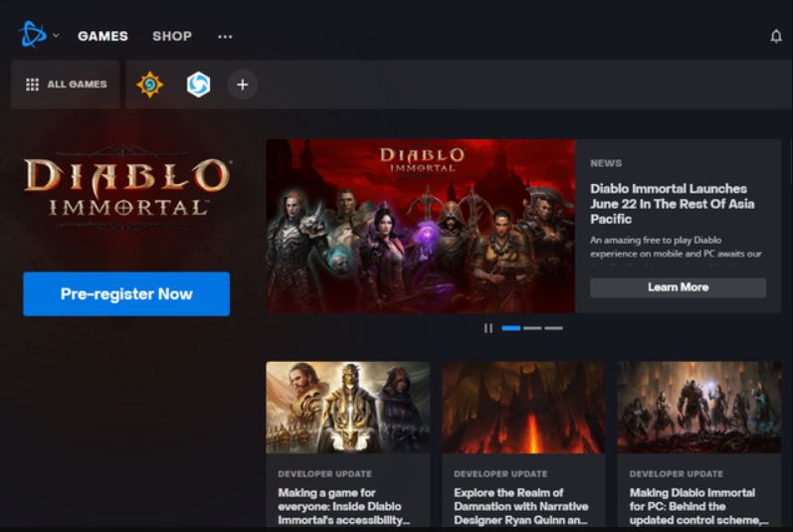Add a game with the plus button
Image resolution: width=793 pixels, height=532 pixels.
pos(242,85)
